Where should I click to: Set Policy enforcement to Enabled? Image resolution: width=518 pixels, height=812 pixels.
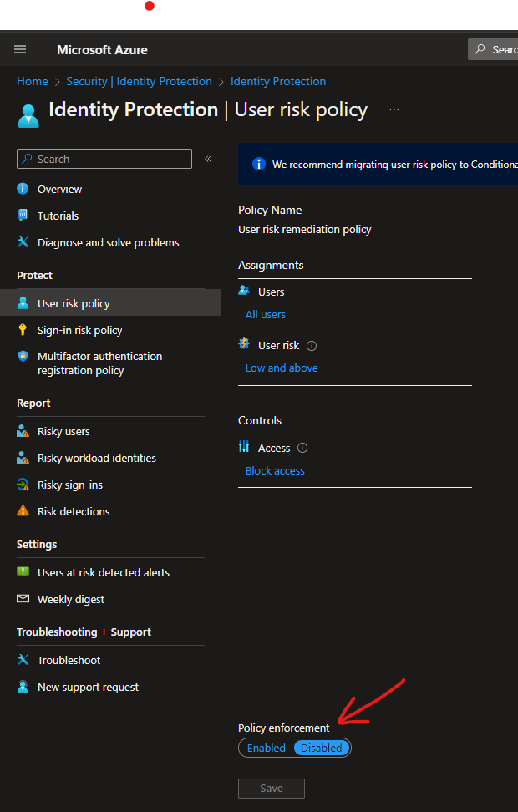(x=267, y=748)
